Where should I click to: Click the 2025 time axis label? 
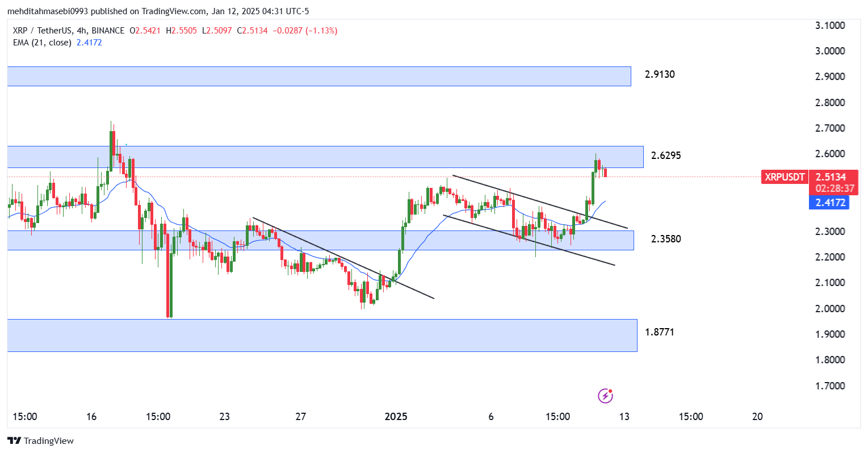tap(396, 417)
